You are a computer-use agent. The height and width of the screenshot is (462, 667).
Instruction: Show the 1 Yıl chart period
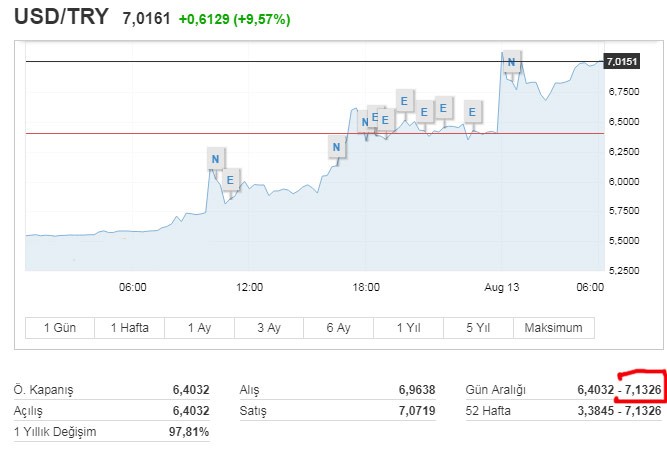pos(408,328)
